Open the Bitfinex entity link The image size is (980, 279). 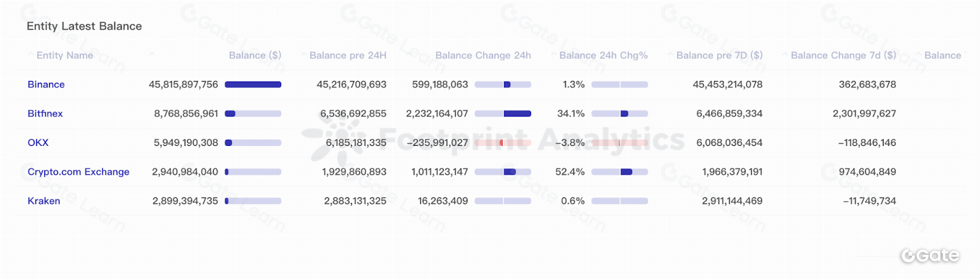pos(45,113)
